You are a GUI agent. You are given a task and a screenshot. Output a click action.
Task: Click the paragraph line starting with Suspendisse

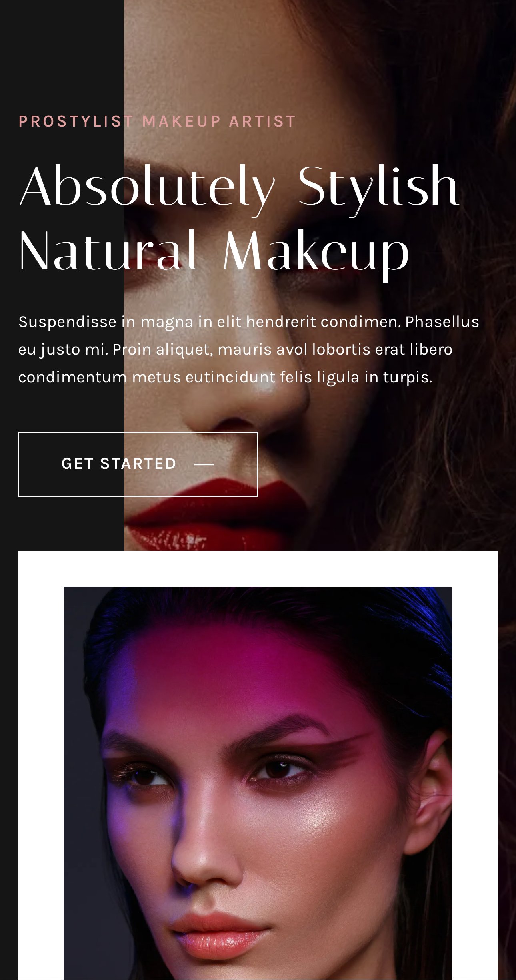[249, 322]
